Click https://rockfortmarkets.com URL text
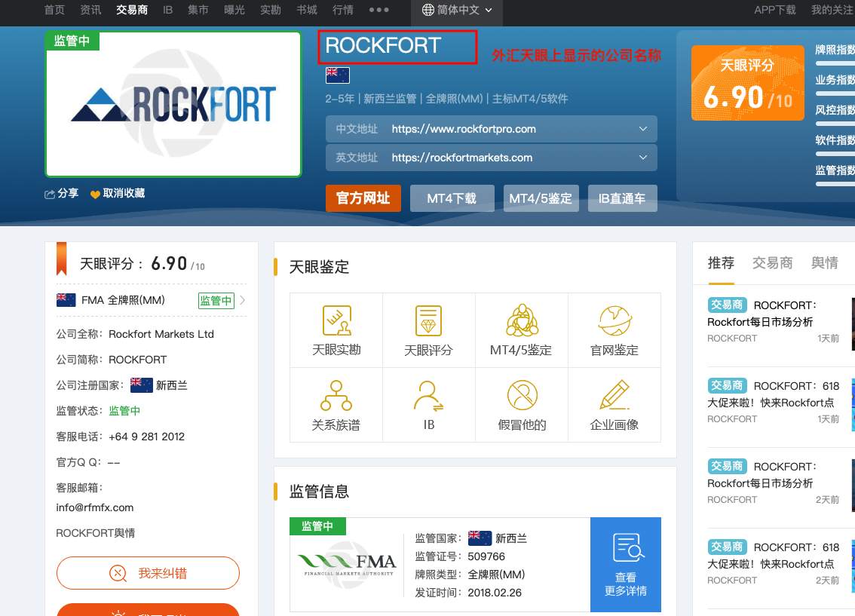The width and height of the screenshot is (855, 616). 462,158
